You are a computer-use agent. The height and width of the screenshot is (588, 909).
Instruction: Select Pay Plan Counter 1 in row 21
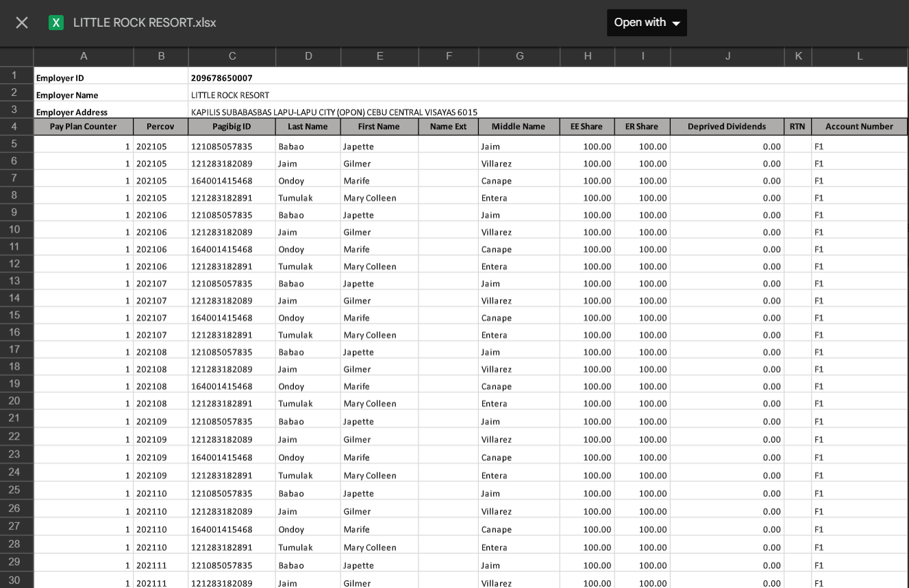(x=84, y=419)
